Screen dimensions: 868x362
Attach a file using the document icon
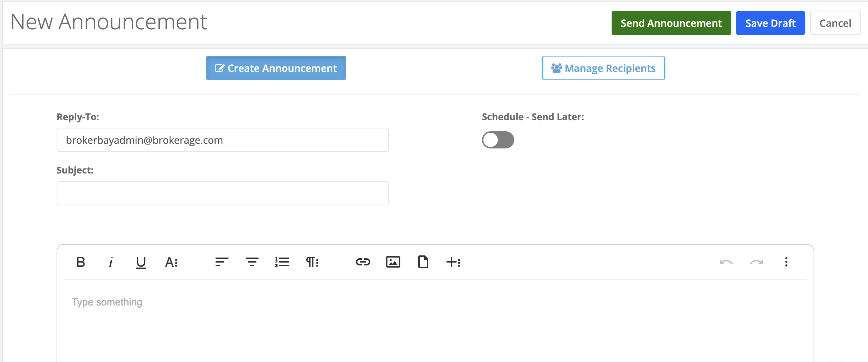(x=423, y=262)
